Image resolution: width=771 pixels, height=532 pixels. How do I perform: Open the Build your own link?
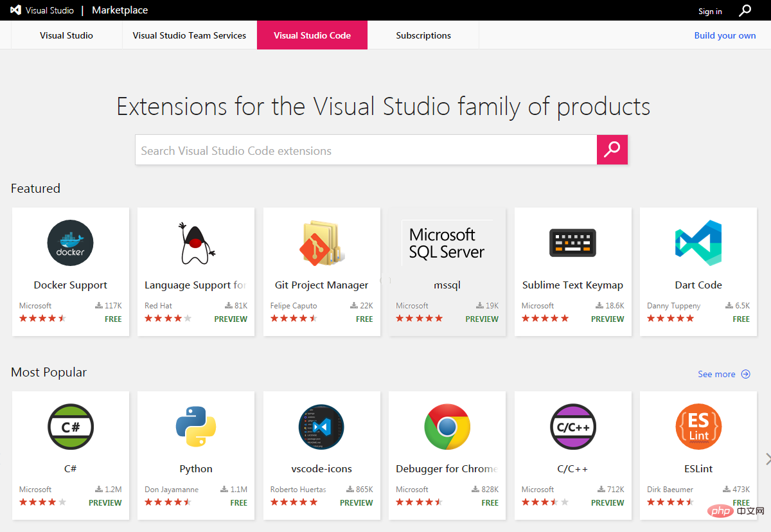(725, 35)
